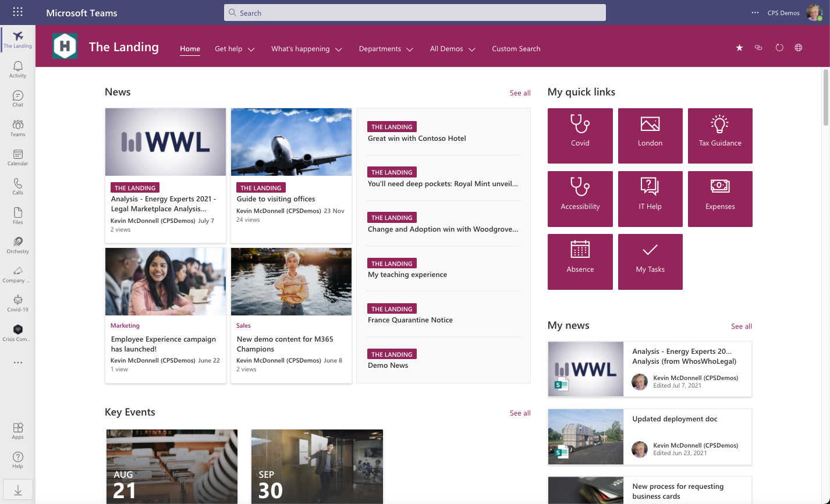Click The Landing hexagon site logo
830x504 pixels.
coord(65,46)
